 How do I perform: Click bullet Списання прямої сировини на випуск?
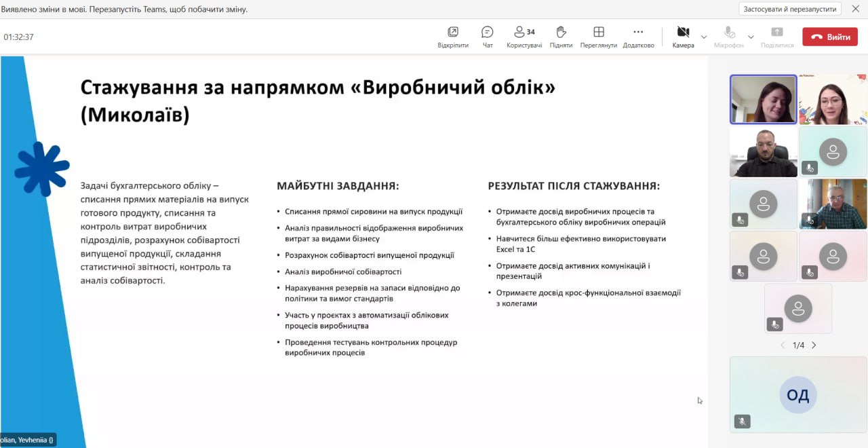click(x=374, y=211)
